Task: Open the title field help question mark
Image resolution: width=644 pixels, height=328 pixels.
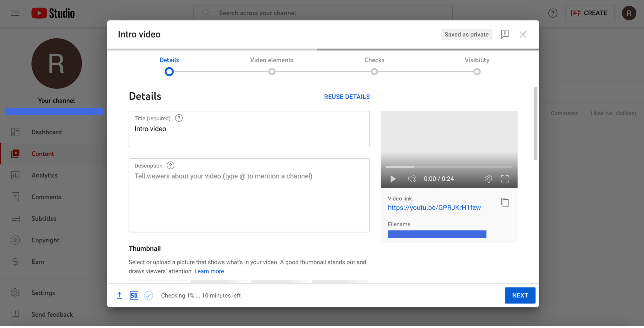Action: click(179, 118)
